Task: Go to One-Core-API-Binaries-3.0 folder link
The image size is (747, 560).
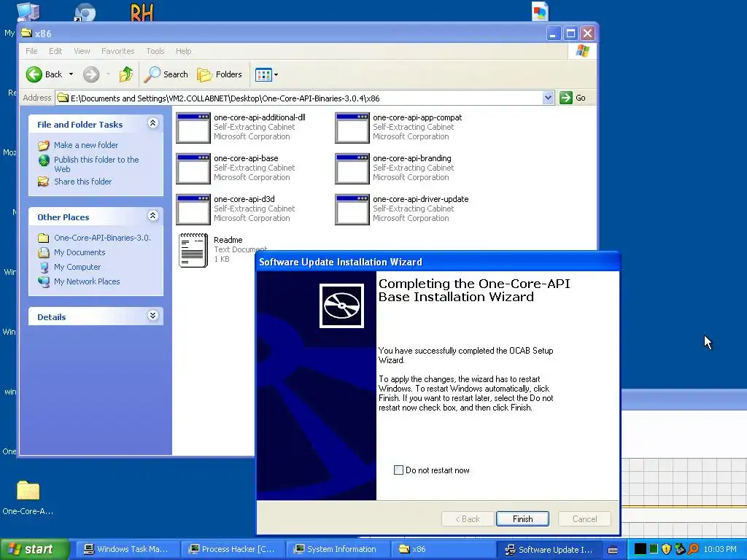Action: [x=102, y=238]
